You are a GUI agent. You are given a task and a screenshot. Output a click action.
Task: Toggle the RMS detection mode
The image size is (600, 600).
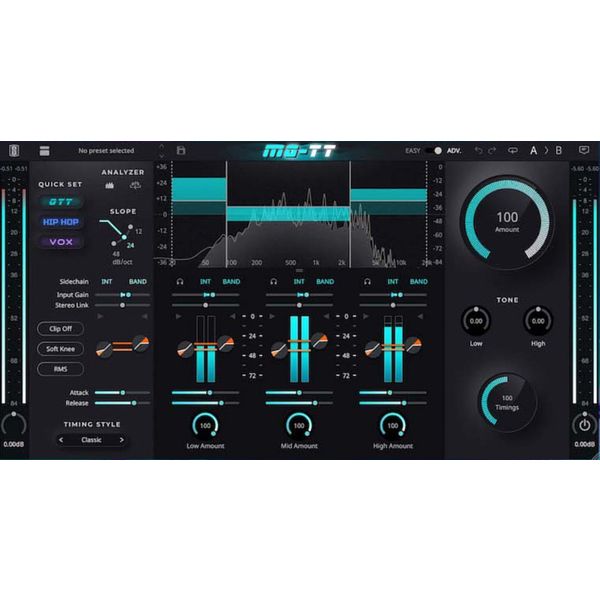pos(60,369)
